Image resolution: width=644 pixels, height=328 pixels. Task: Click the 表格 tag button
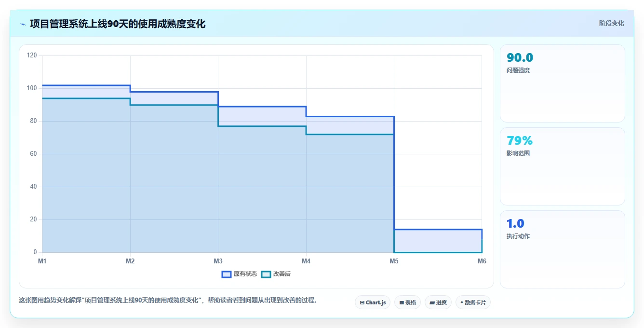point(407,302)
